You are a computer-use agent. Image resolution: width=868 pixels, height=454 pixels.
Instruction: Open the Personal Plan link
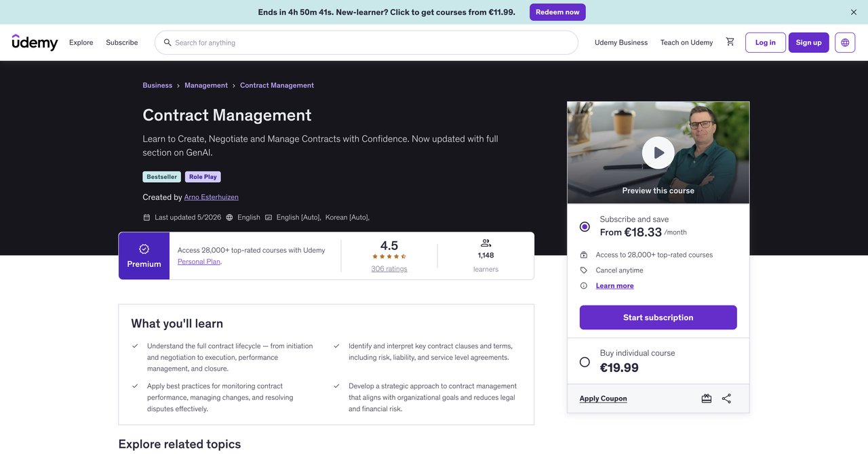[x=199, y=262]
